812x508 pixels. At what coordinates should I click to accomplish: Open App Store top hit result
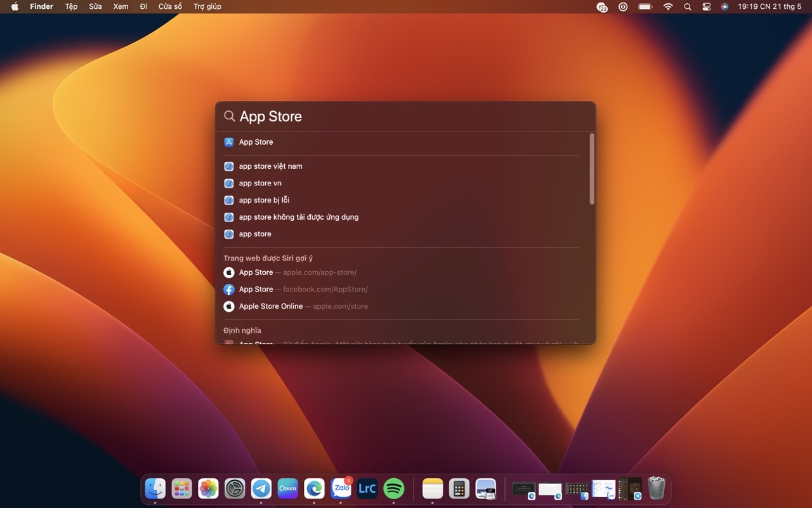256,142
